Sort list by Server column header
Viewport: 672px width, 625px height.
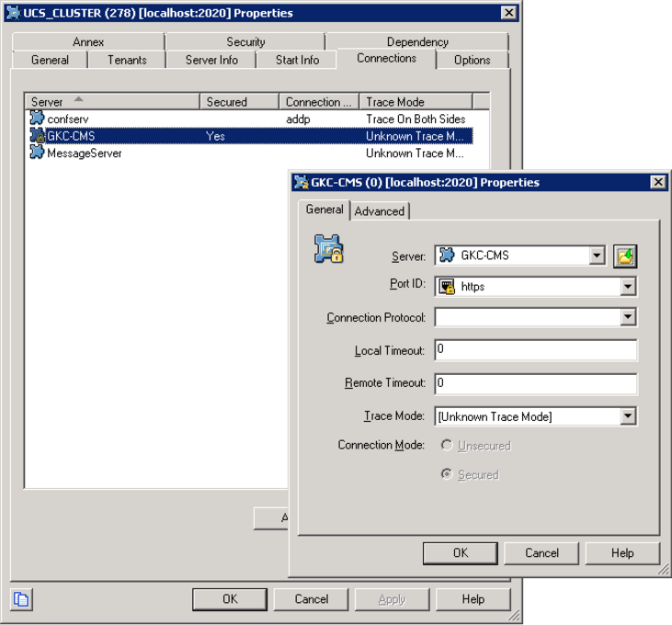point(112,102)
